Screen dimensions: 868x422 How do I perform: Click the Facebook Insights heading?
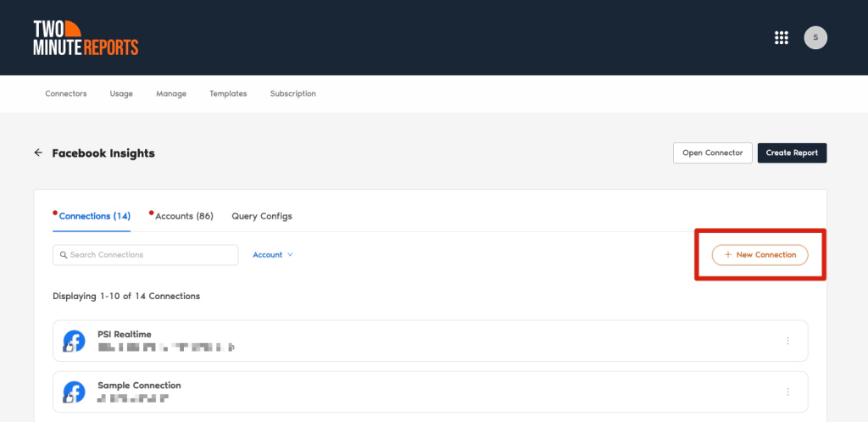(103, 153)
